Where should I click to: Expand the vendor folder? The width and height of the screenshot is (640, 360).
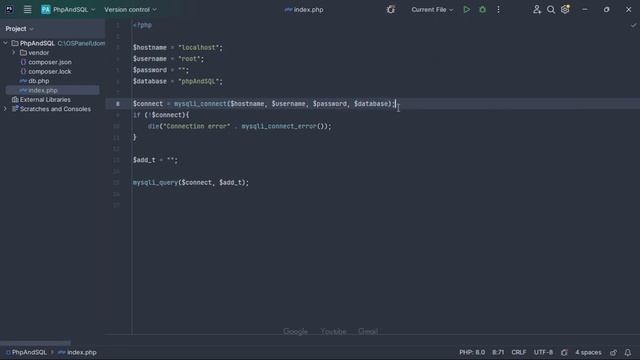[x=14, y=53]
